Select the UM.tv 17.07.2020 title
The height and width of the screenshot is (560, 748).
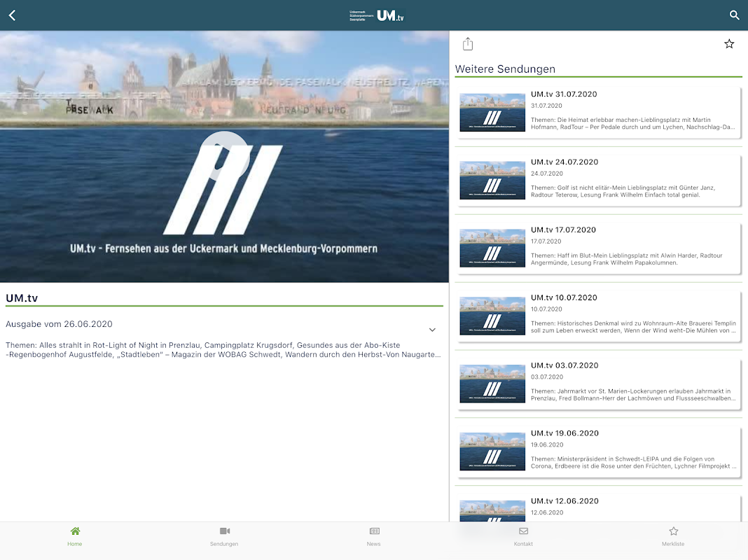point(563,230)
